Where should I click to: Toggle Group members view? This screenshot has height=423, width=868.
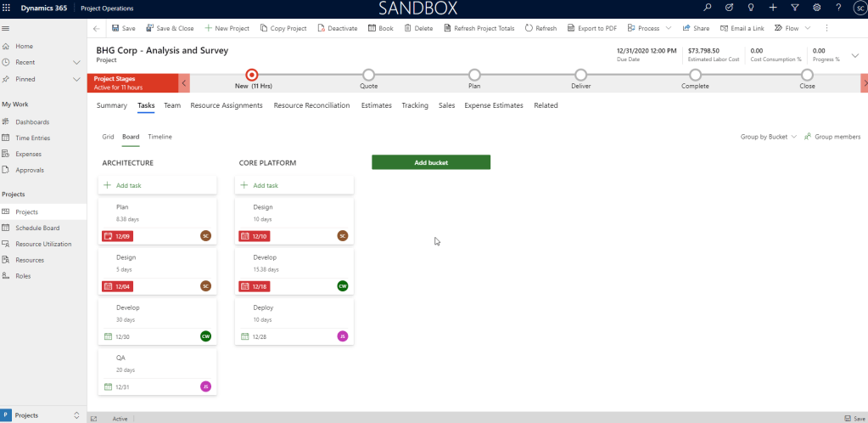(x=832, y=137)
